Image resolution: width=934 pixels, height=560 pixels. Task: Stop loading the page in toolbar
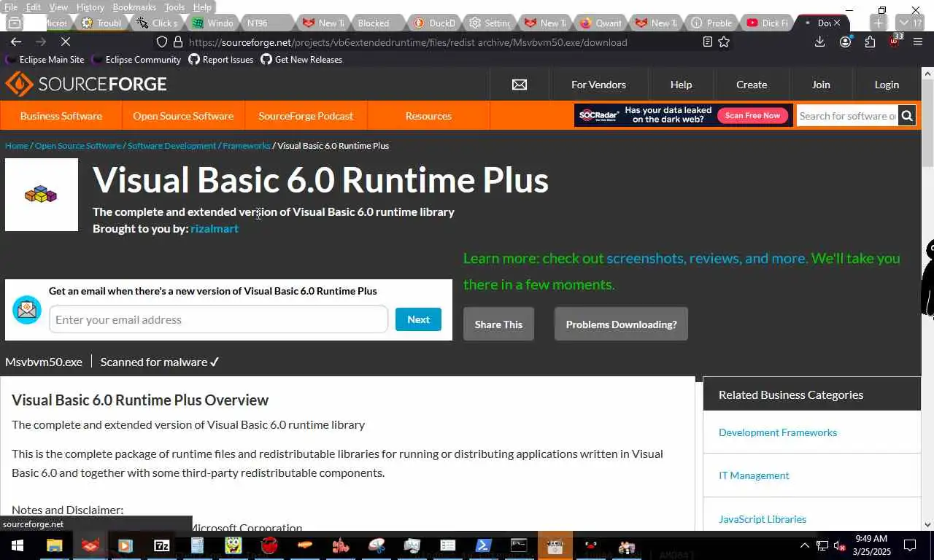[x=65, y=42]
